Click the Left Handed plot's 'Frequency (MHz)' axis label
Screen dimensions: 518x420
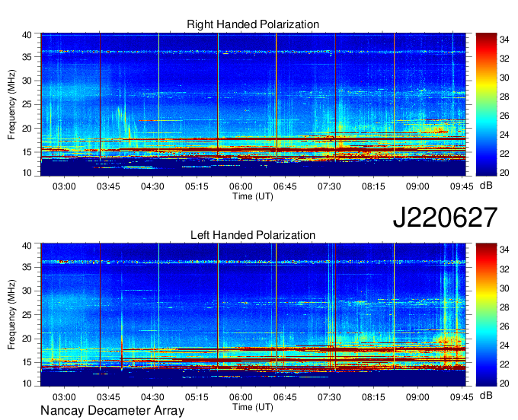point(11,315)
